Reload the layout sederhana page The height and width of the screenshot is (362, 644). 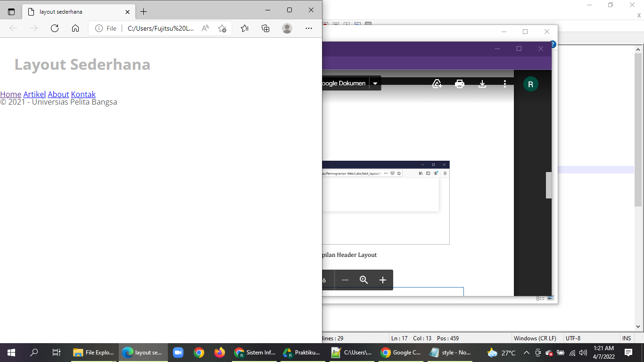54,28
